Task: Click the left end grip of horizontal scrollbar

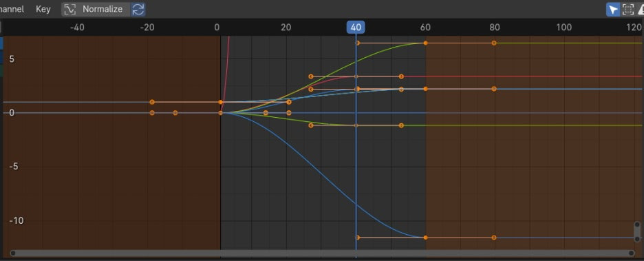Action: 13,253
